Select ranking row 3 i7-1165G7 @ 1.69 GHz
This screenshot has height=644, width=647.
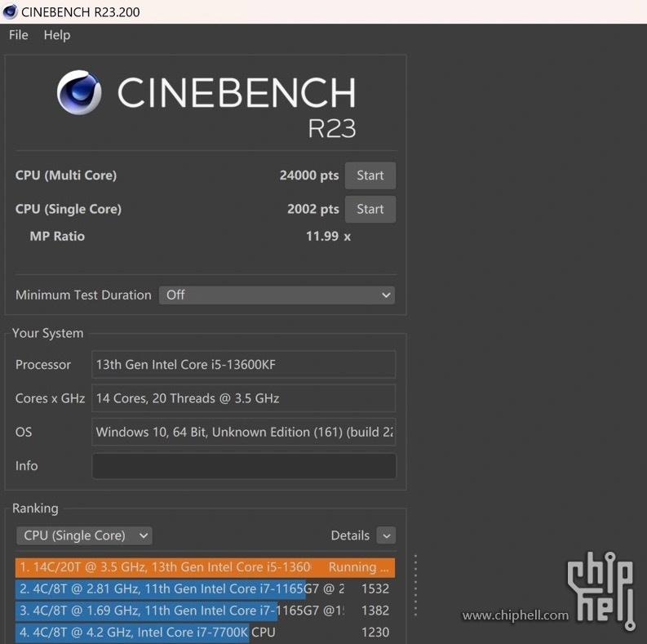(205, 611)
